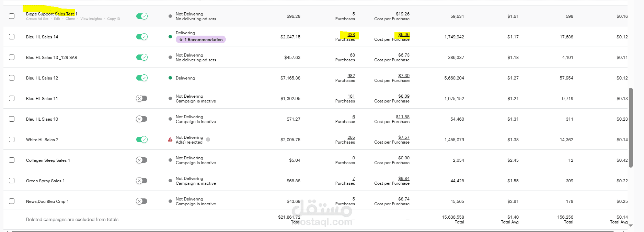644x232 pixels.
Task: Tick the Biege Support Sales Test 1 checkbox
Action: [12, 16]
